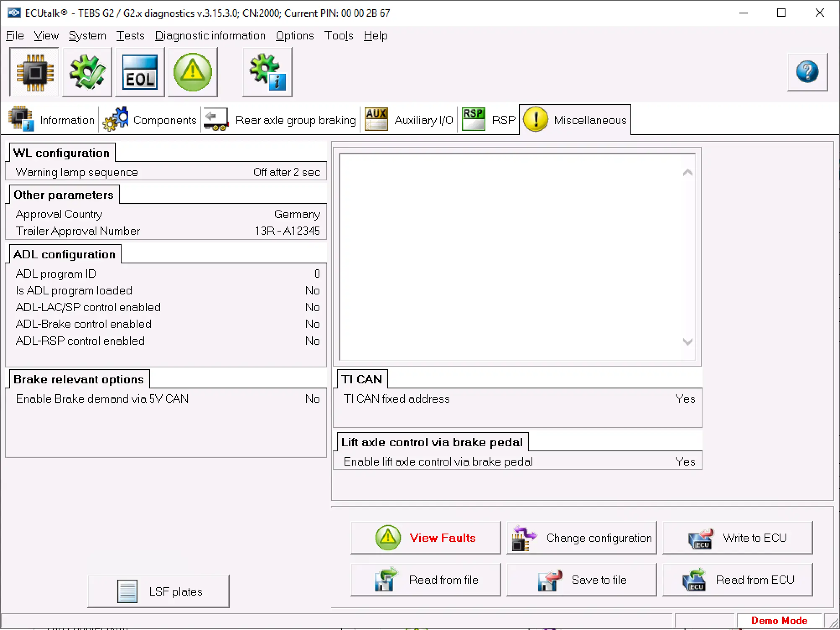Open Rear axle group braking tab
The width and height of the screenshot is (840, 630).
280,120
